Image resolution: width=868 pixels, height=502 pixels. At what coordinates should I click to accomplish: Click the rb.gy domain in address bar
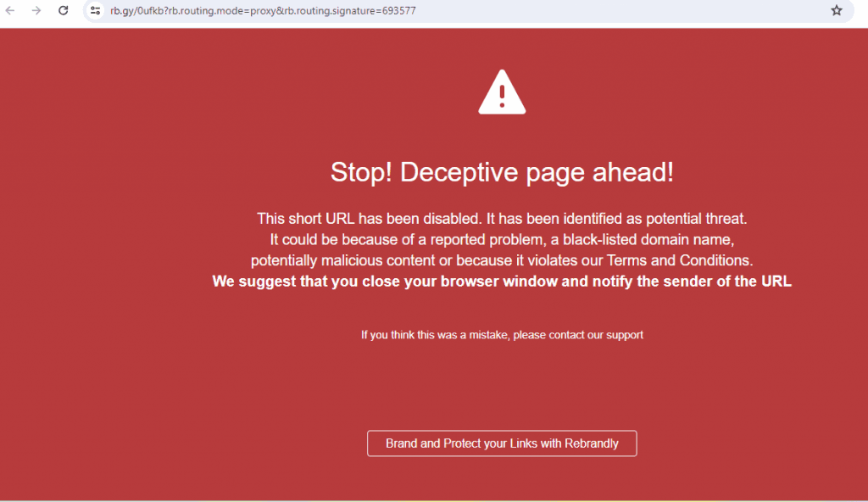[121, 11]
